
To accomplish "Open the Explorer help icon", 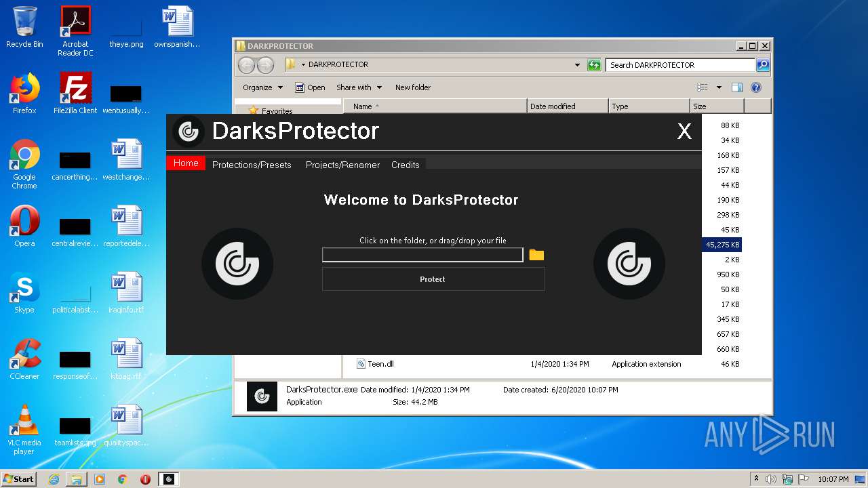I will [x=756, y=87].
